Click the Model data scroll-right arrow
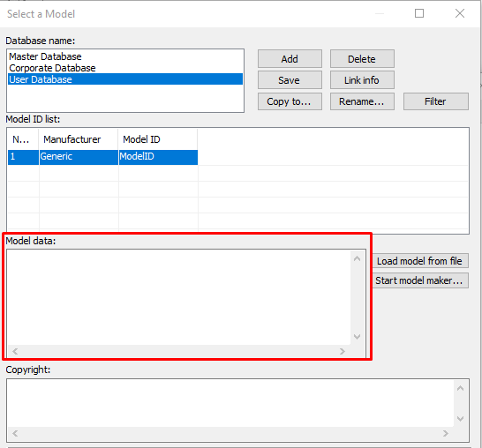Viewport: 482px width, 448px height. point(343,351)
